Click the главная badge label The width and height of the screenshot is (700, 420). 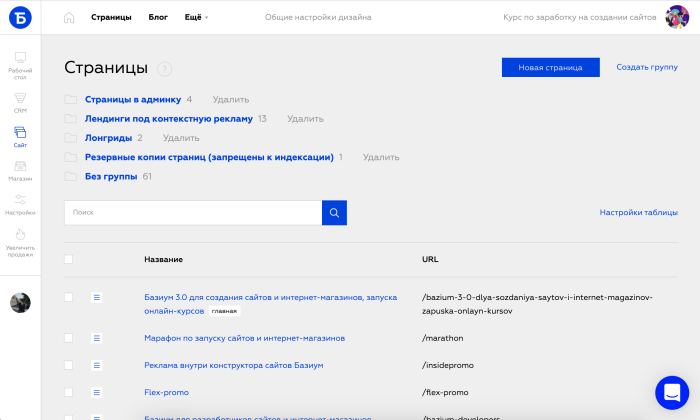[224, 311]
